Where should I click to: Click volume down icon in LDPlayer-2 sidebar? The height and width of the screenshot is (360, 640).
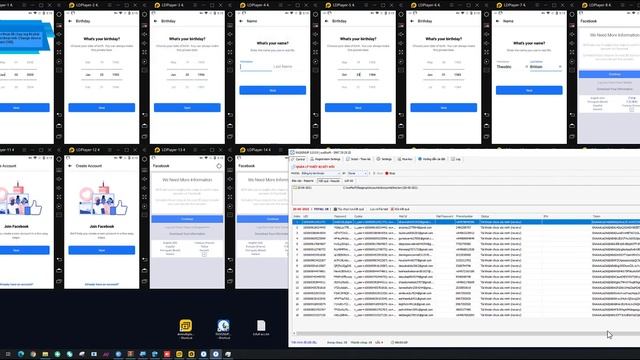click(x=144, y=43)
